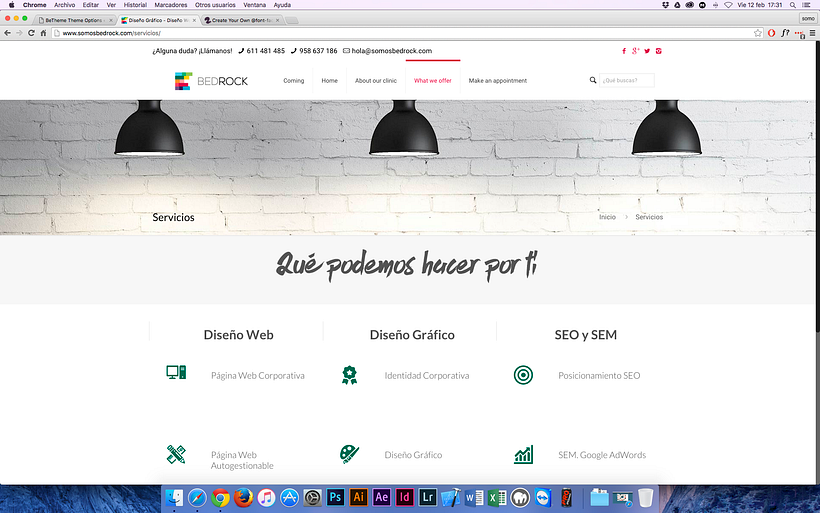820x513 pixels.
Task: Click the phone number 611 481 485
Action: 266,51
